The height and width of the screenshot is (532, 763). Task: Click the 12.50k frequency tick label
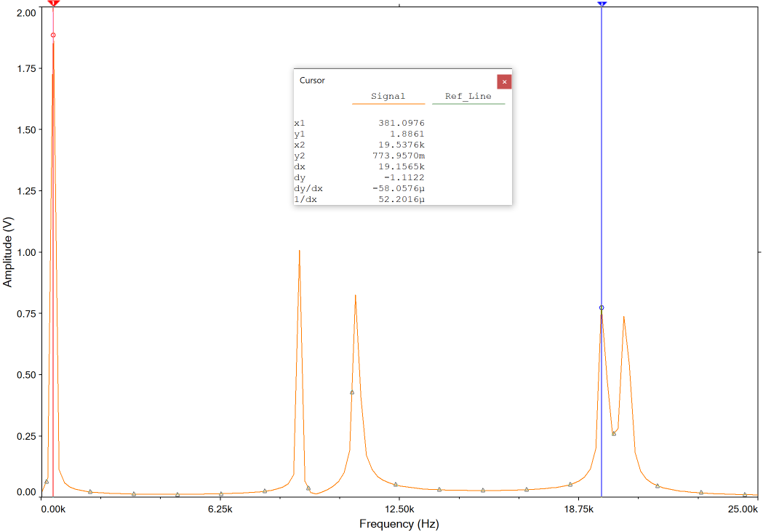point(399,509)
